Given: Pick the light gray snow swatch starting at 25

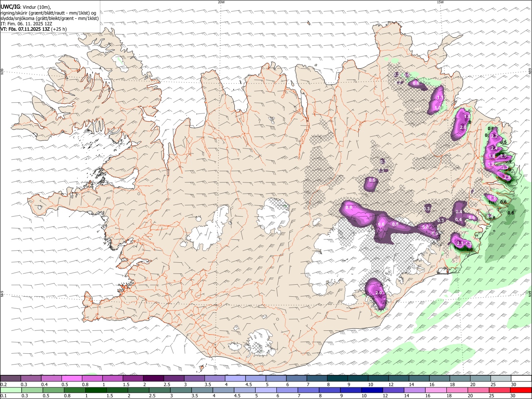Looking at the screenshot, I should 501,379.
